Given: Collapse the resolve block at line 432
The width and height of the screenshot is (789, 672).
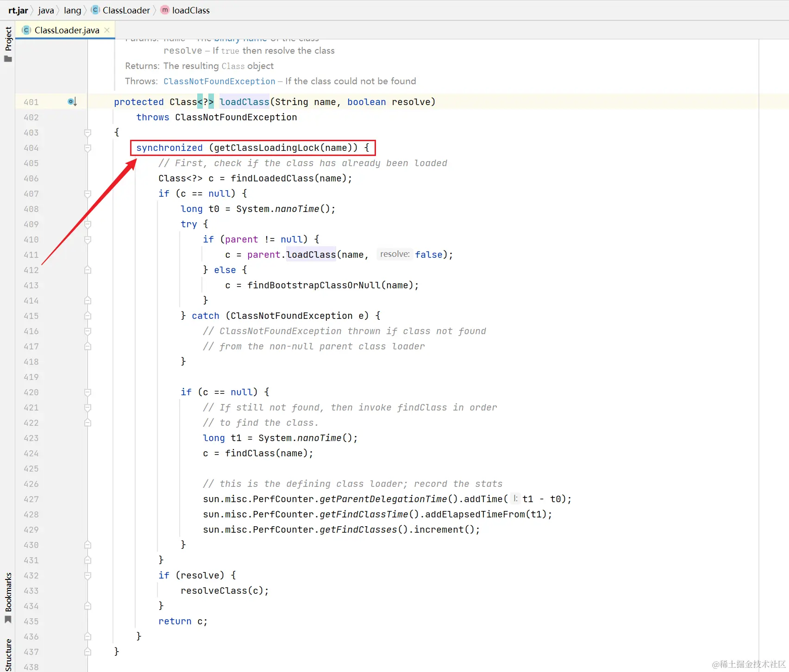Looking at the screenshot, I should (x=88, y=576).
